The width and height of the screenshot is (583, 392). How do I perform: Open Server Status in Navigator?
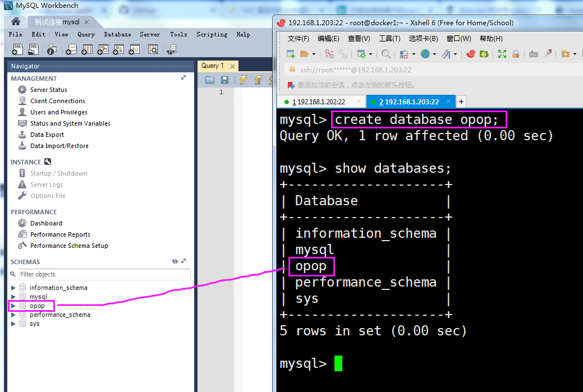click(49, 90)
